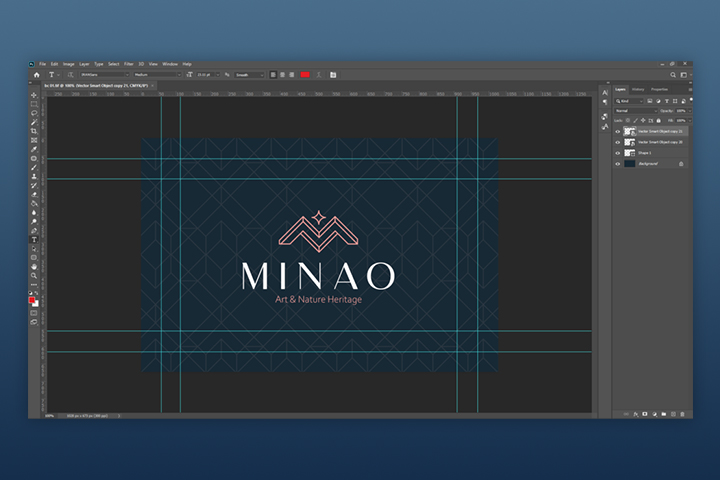Center text alignment
Viewport: 720px width, 480px height.
(x=282, y=74)
